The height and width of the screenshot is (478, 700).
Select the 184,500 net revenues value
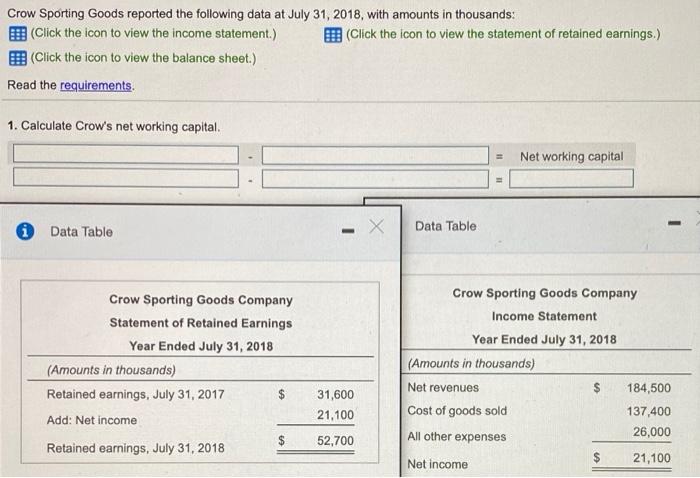(649, 388)
